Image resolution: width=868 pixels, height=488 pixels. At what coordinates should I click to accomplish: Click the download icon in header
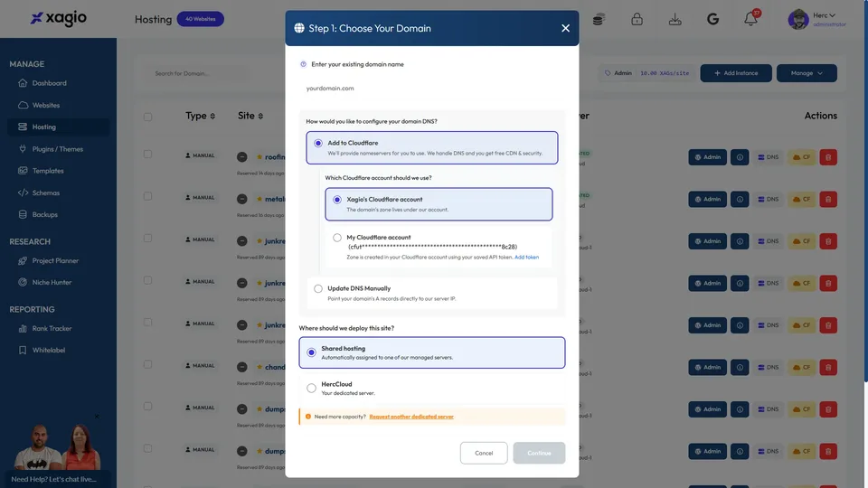(675, 19)
